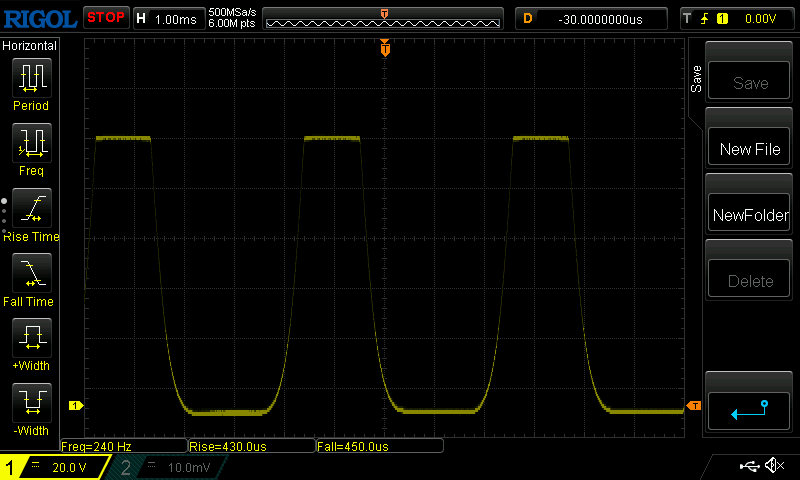Click the orange D delay label
This screenshot has width=800, height=480.
[528, 19]
